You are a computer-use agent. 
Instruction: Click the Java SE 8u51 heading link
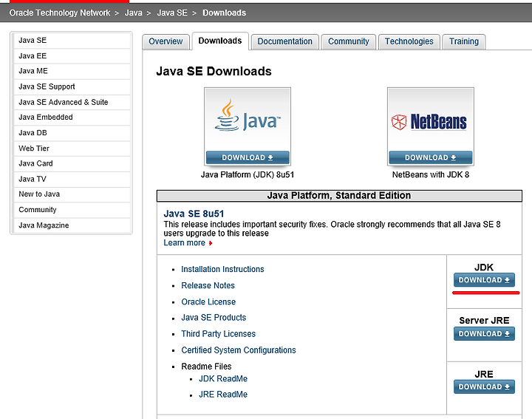(194, 214)
